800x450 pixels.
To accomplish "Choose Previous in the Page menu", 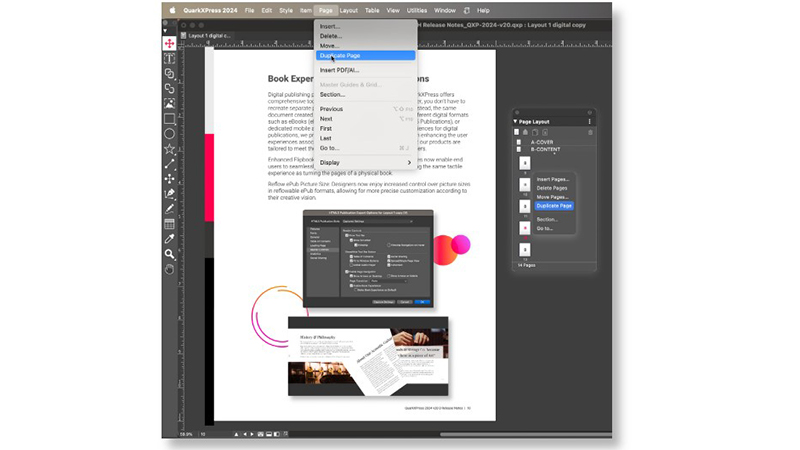I will [365, 109].
